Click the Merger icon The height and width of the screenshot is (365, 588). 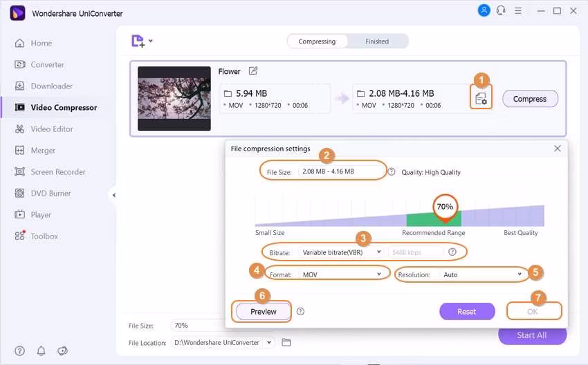pos(19,150)
